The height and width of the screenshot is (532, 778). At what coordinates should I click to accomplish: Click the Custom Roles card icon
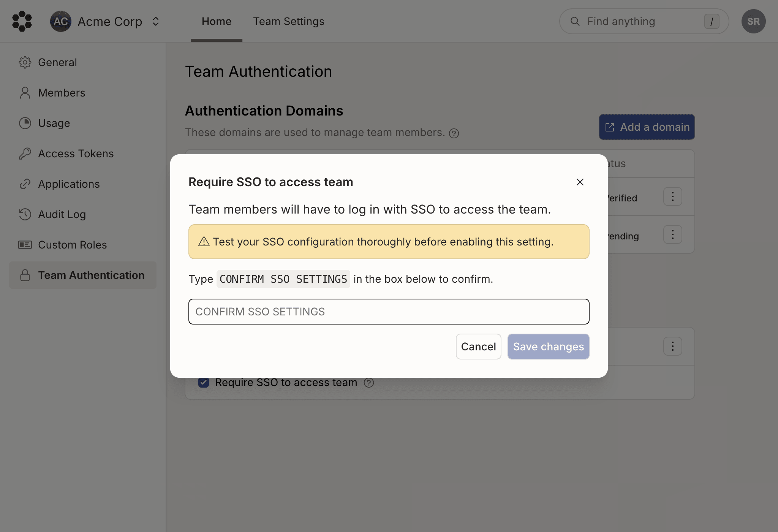[25, 245]
